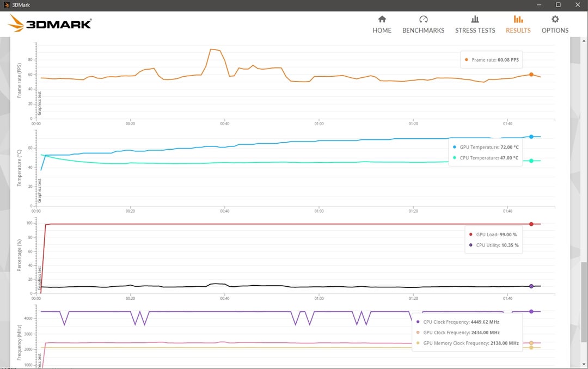Click the CPU Clock Frequency purple marker

click(531, 312)
